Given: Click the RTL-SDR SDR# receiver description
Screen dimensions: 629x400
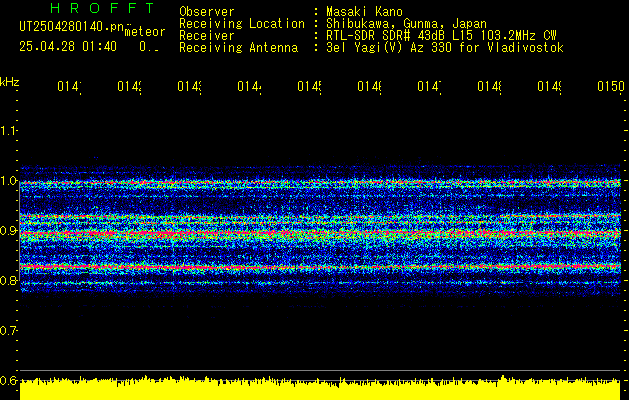Looking at the screenshot, I should [x=441, y=36].
